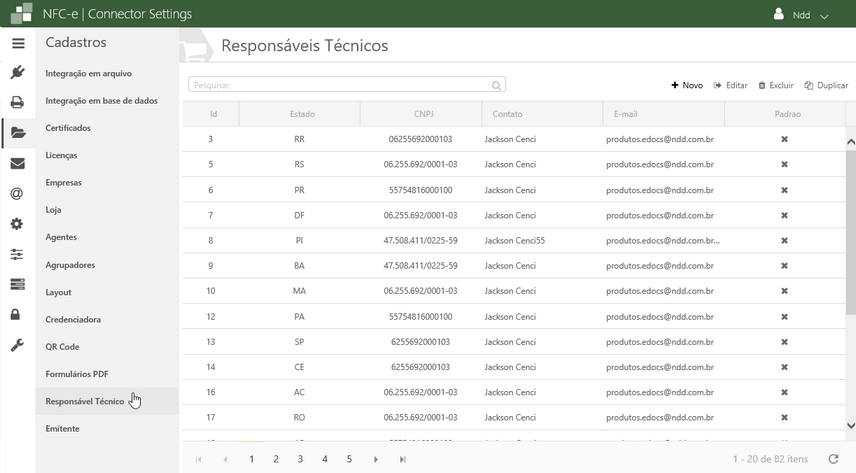Open the @ email settings icon
The image size is (856, 473).
tap(17, 194)
